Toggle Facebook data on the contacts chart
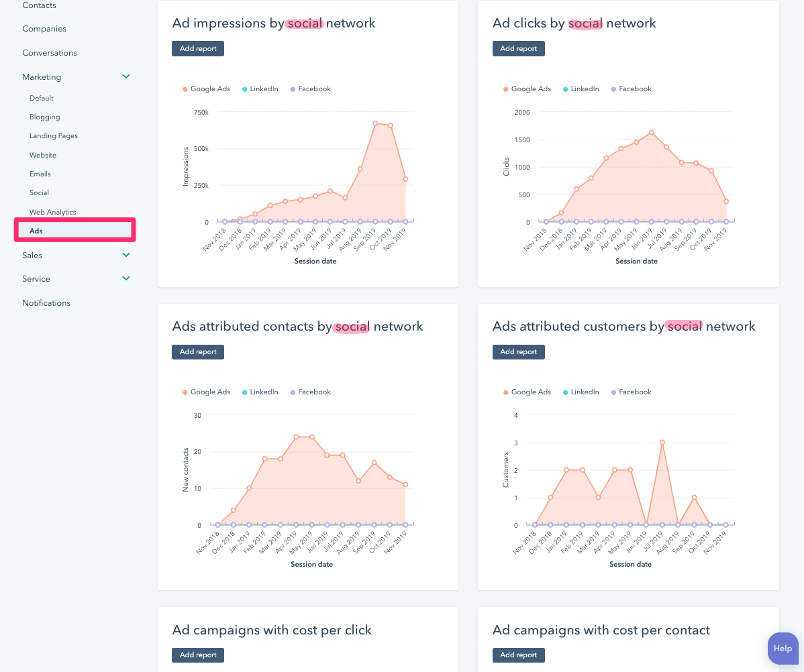The width and height of the screenshot is (804, 672). [310, 392]
